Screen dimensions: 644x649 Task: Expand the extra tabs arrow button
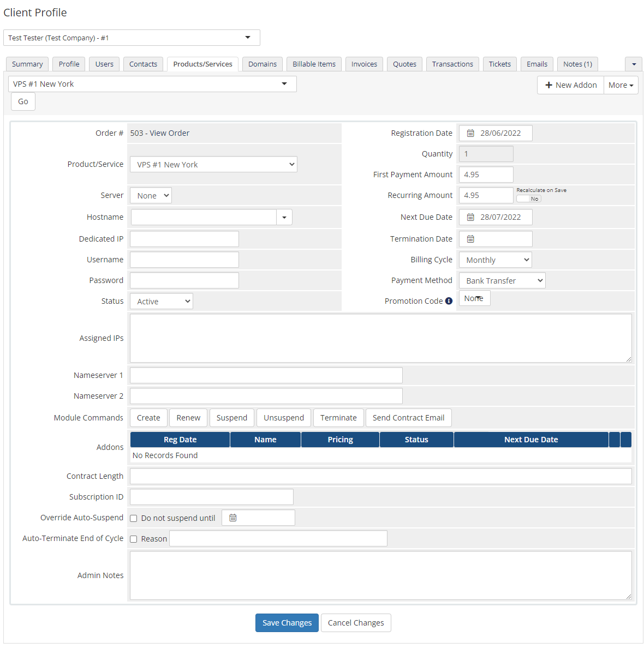pyautogui.click(x=634, y=64)
